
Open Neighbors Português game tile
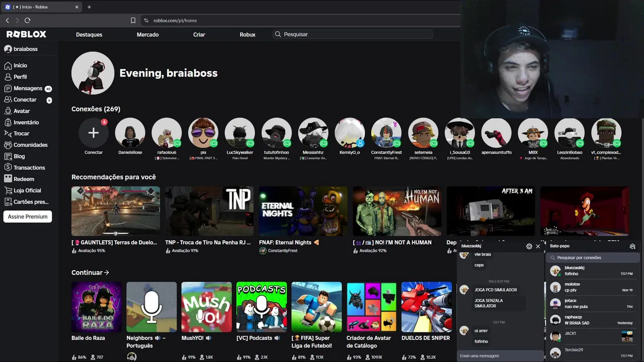tap(151, 307)
